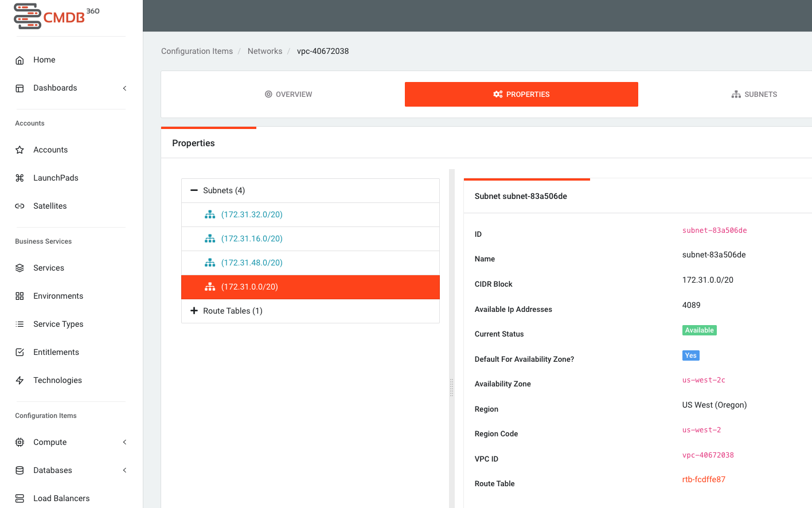Switch to the Overview tab
This screenshot has height=508, width=812.
(x=288, y=95)
